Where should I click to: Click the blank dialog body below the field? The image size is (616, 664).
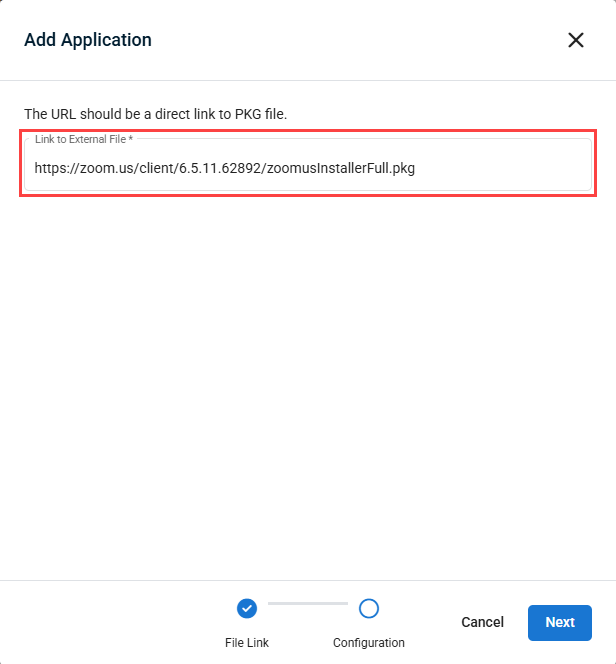tap(308, 381)
